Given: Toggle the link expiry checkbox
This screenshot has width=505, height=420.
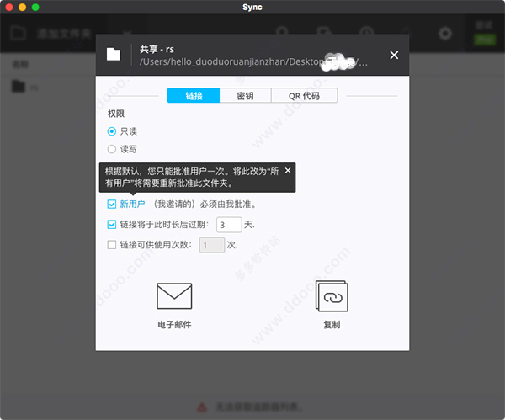Looking at the screenshot, I should [x=112, y=225].
